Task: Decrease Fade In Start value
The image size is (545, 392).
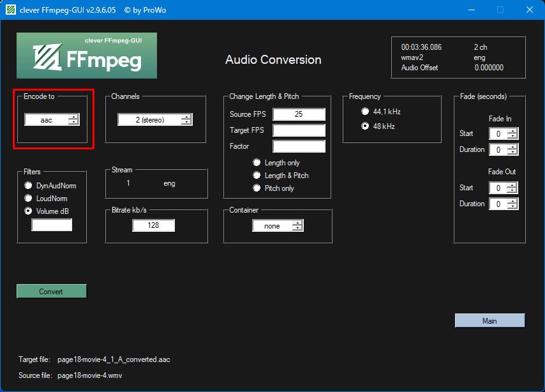Action: point(512,136)
